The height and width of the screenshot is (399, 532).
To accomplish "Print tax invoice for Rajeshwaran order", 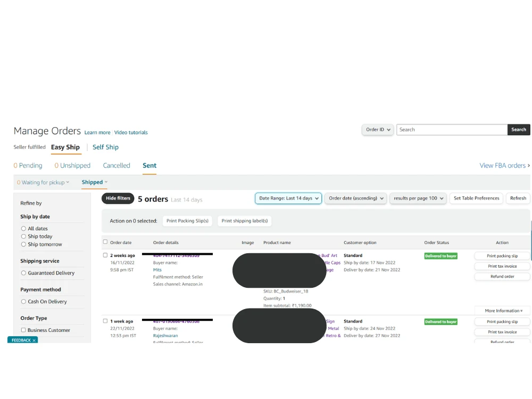I will point(502,332).
